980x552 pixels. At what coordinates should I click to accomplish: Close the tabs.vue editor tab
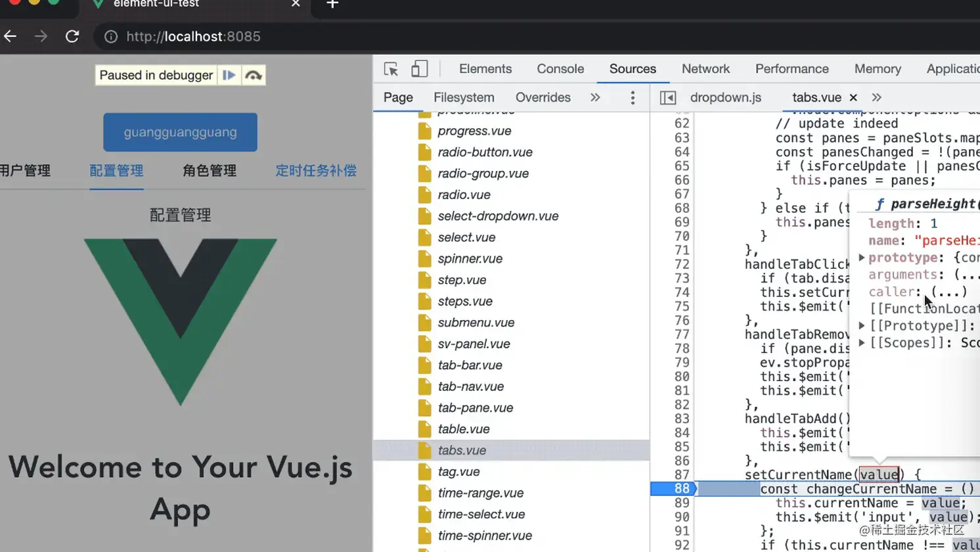pyautogui.click(x=853, y=97)
